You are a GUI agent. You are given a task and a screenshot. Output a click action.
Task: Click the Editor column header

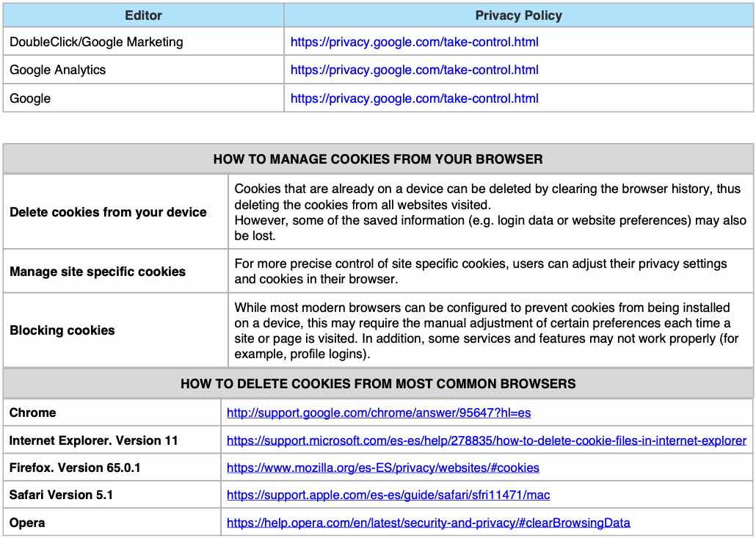point(143,15)
